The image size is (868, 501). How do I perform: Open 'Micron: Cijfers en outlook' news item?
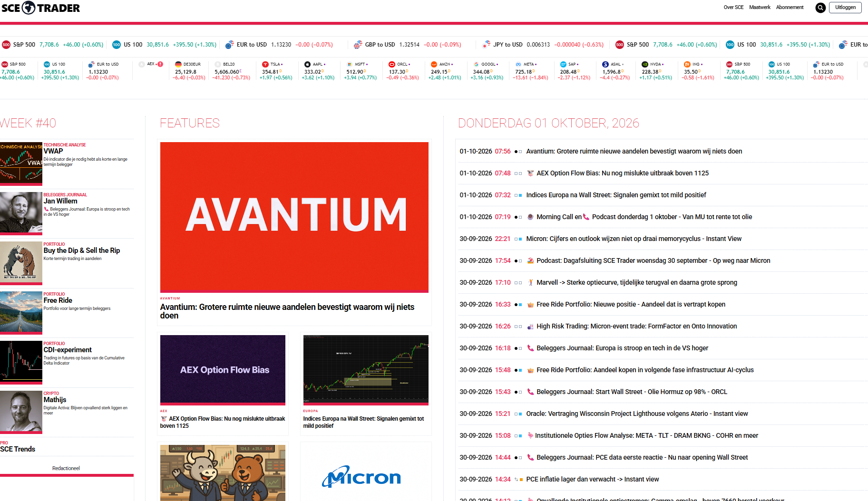click(634, 239)
